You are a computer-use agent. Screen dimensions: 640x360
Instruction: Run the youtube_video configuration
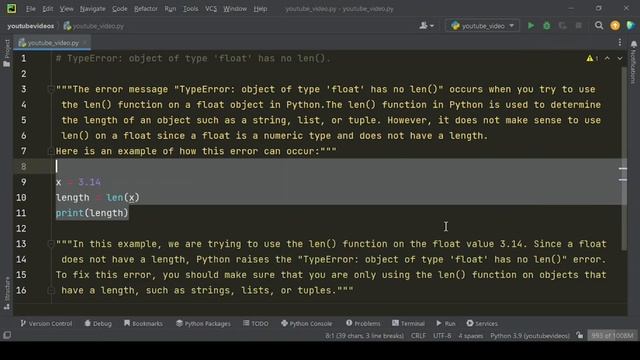pyautogui.click(x=531, y=26)
